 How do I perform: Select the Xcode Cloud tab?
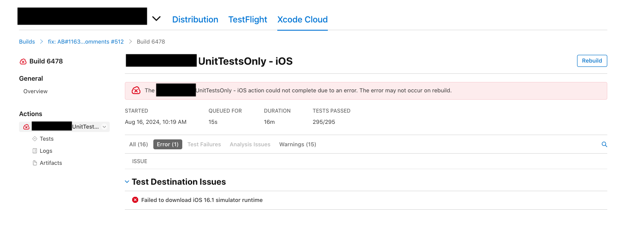[x=302, y=19]
